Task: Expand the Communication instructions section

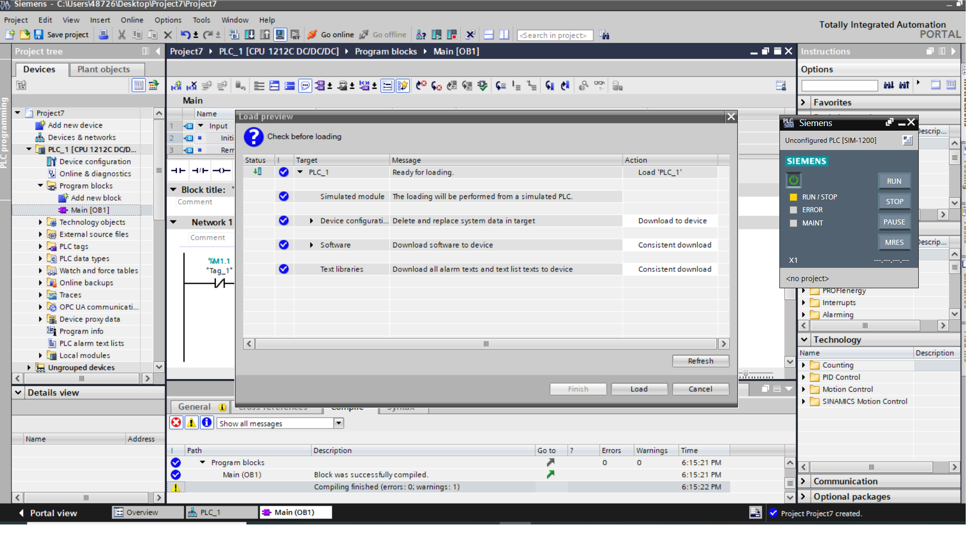Action: point(803,481)
